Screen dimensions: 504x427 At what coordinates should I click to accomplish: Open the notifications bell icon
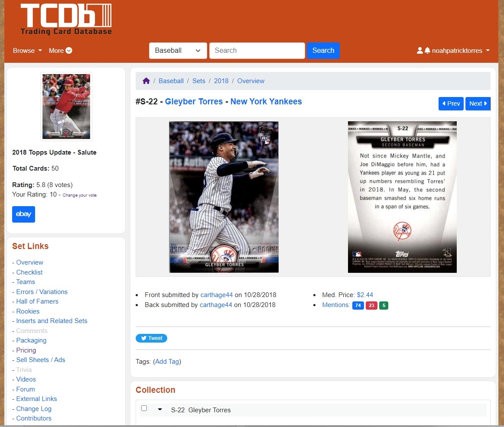(427, 50)
